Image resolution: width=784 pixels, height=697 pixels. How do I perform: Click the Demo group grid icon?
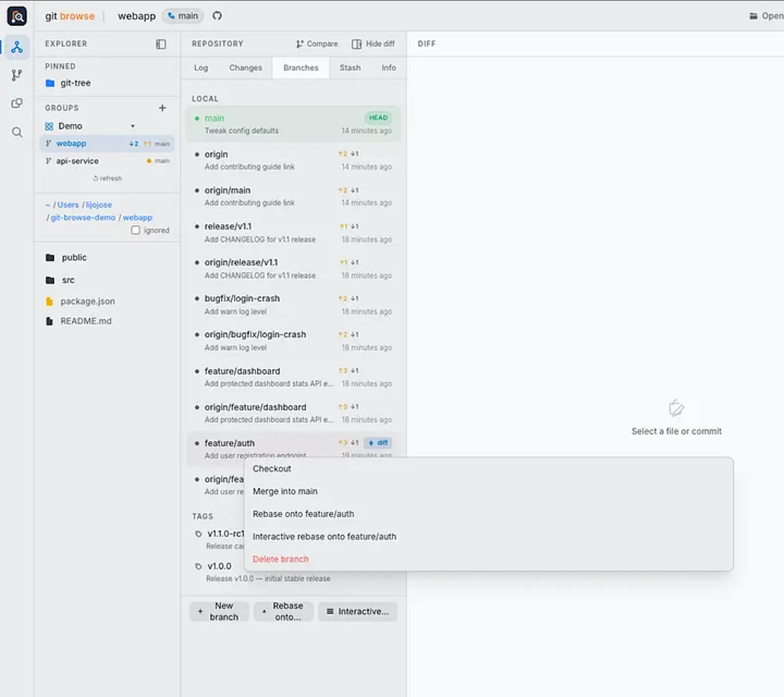tap(49, 126)
